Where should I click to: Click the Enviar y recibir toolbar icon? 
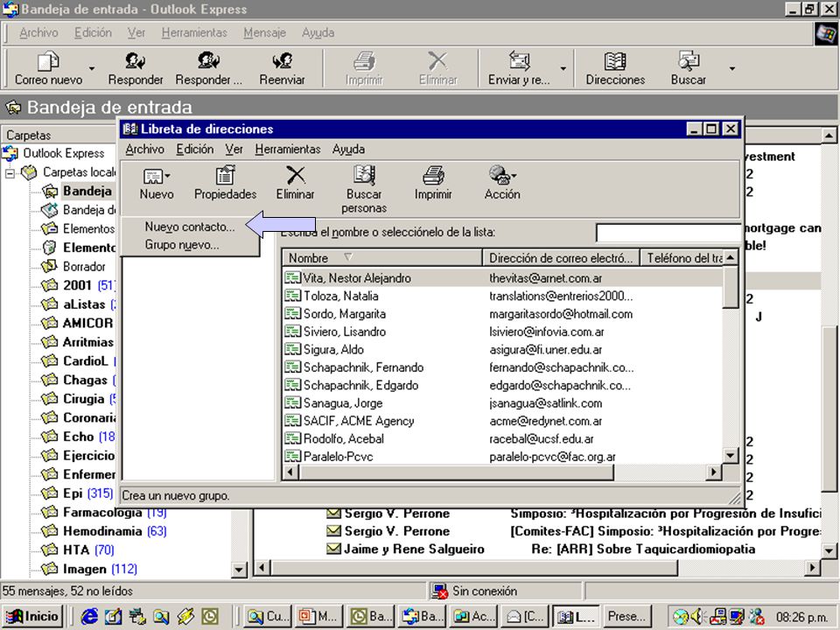click(x=519, y=61)
